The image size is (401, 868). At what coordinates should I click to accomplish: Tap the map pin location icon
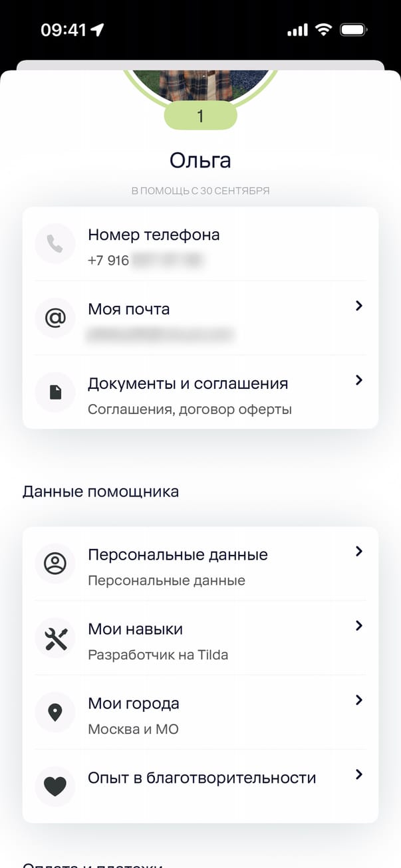point(55,712)
